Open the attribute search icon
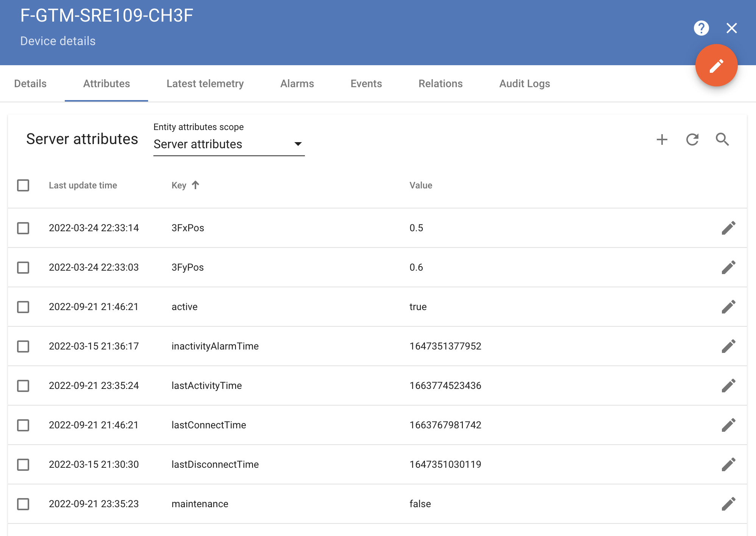The image size is (756, 536). tap(722, 139)
